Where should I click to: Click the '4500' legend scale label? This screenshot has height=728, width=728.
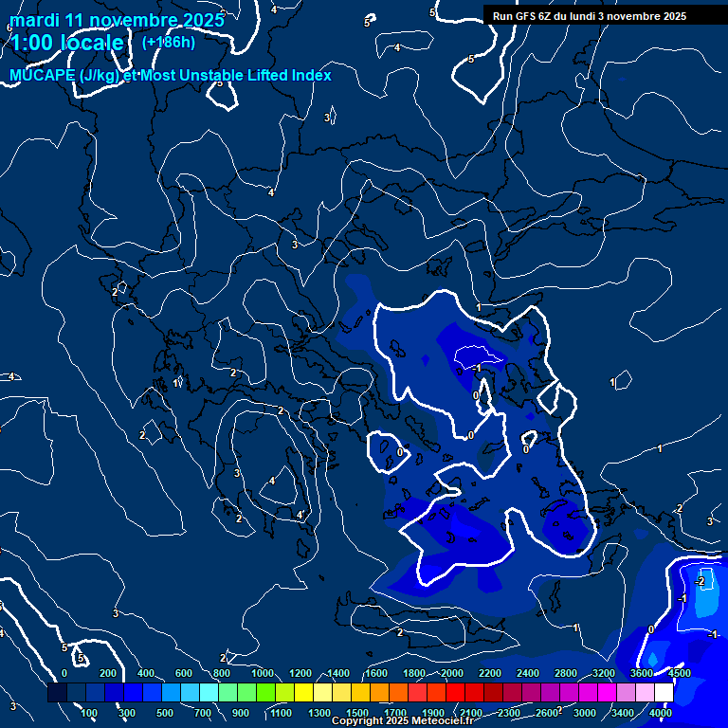click(x=679, y=673)
